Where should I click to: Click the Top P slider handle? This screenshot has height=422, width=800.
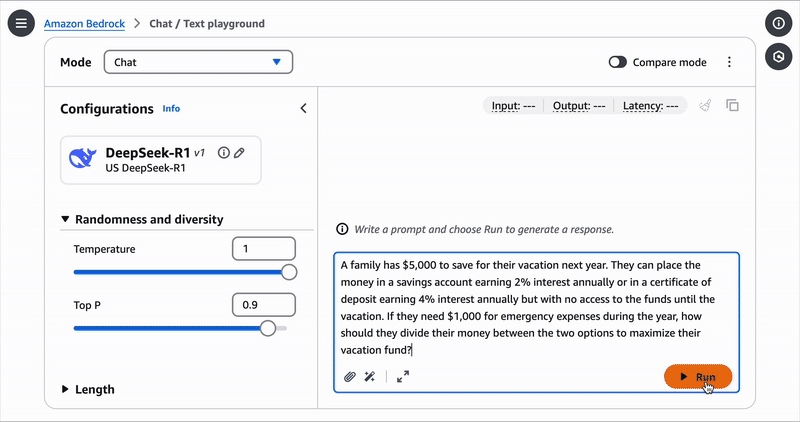pyautogui.click(x=268, y=328)
